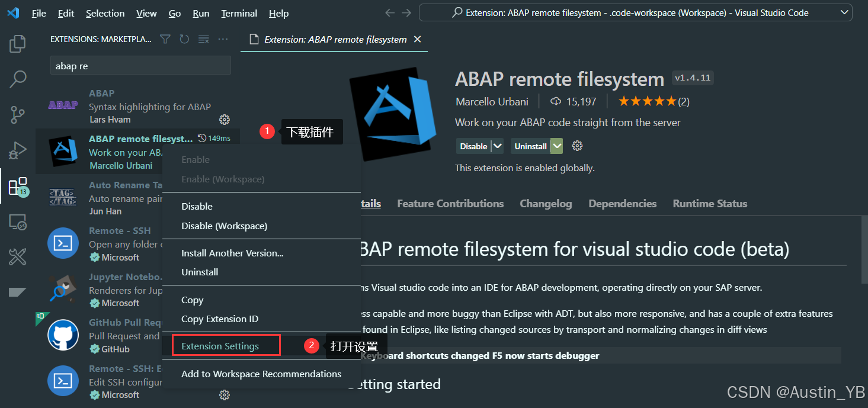Open the Selection menu
This screenshot has width=868, height=408.
click(105, 13)
